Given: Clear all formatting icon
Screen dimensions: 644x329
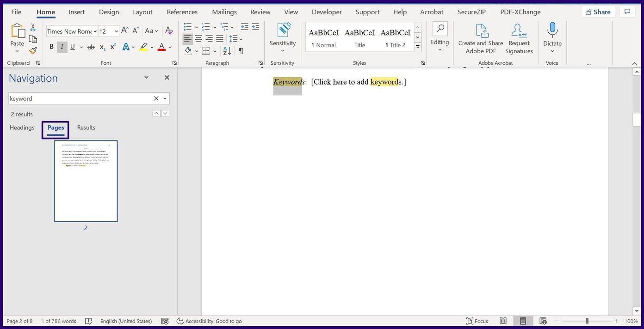Looking at the screenshot, I should point(169,31).
